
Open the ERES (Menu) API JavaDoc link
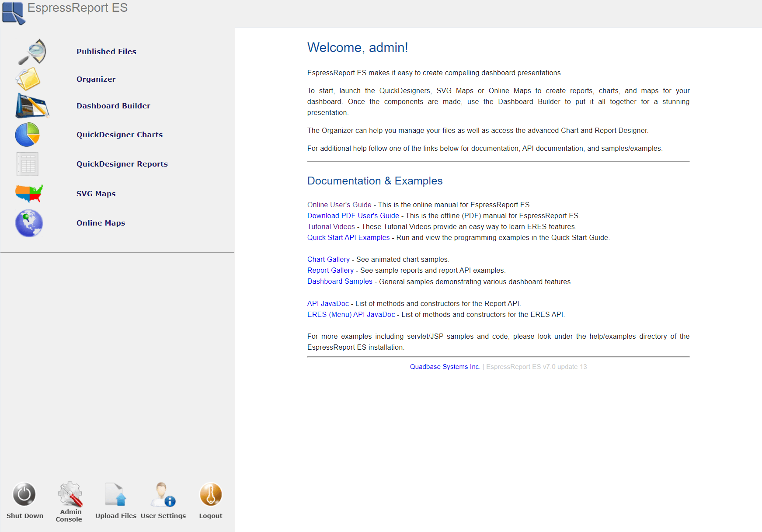click(x=351, y=314)
